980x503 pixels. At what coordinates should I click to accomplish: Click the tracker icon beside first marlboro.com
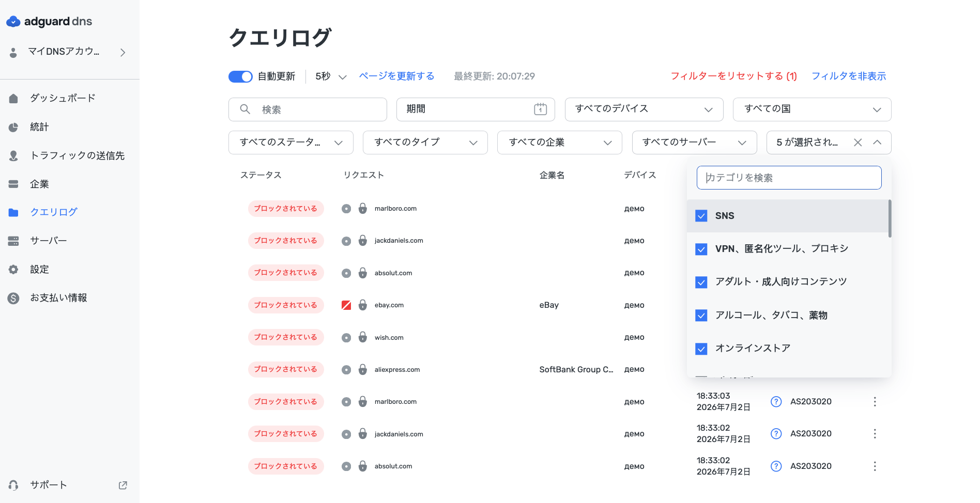[346, 209]
